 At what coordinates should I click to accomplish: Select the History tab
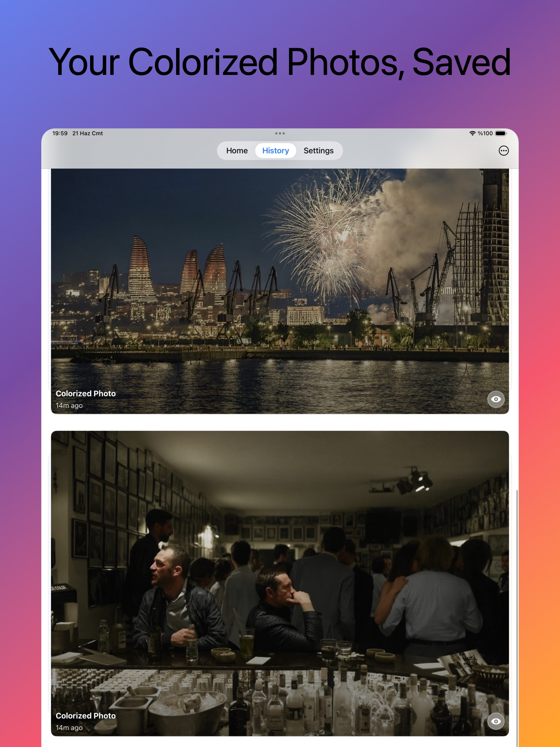pos(275,151)
